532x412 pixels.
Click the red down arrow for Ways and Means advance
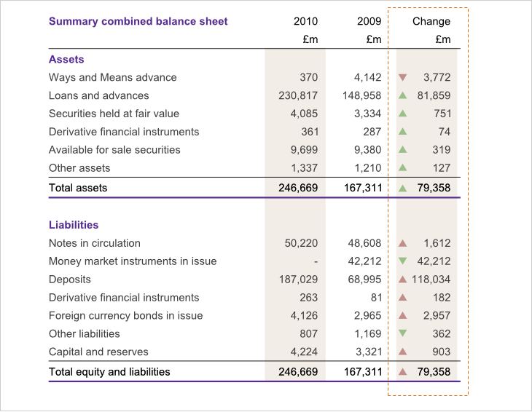pos(402,77)
